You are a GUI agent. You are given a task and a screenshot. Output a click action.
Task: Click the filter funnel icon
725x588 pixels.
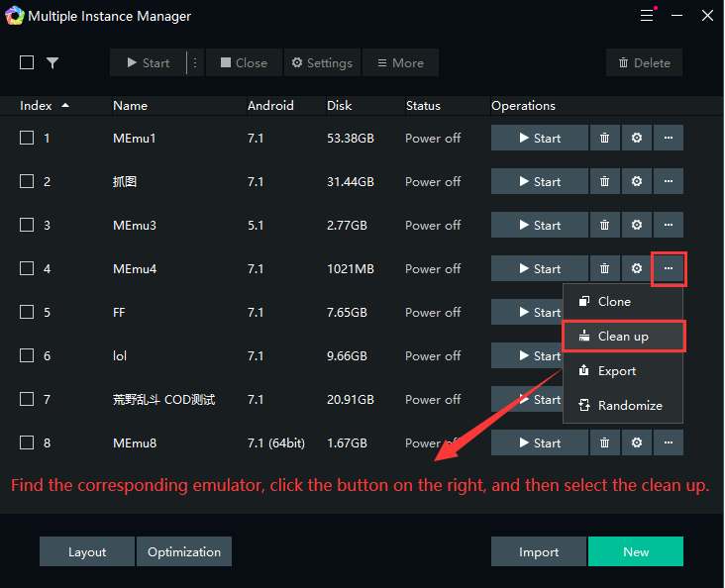tap(52, 63)
